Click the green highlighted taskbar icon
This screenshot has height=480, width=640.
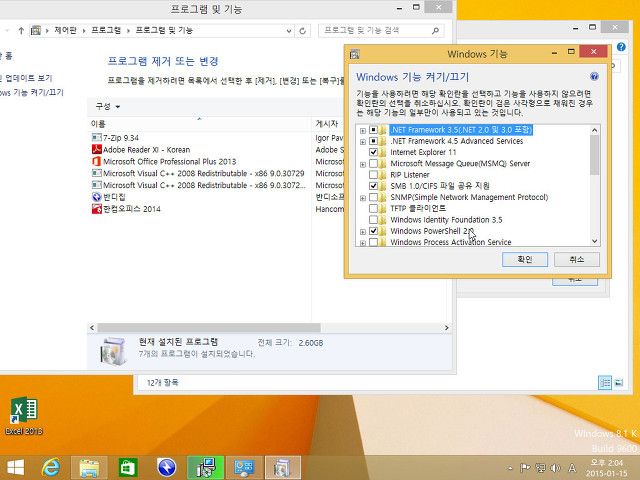coord(205,467)
